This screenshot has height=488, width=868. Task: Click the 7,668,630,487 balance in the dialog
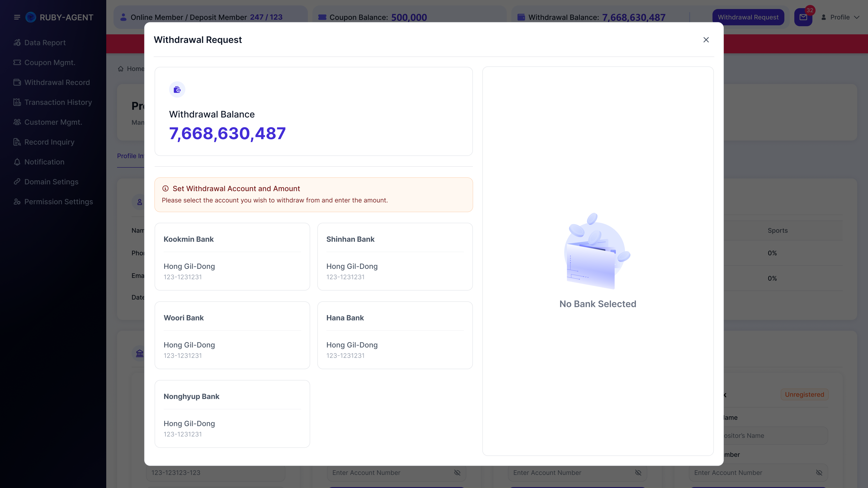click(x=227, y=133)
